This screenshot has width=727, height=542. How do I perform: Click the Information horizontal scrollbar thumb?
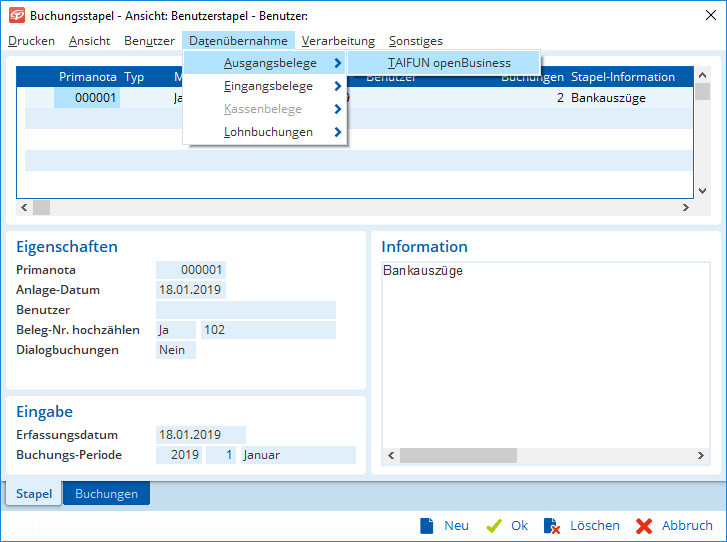pos(458,455)
